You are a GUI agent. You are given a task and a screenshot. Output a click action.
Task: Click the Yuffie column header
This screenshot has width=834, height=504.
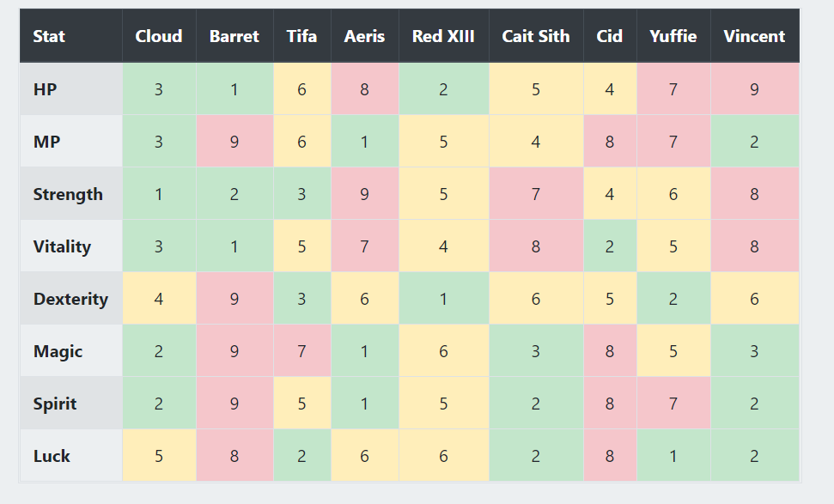673,36
